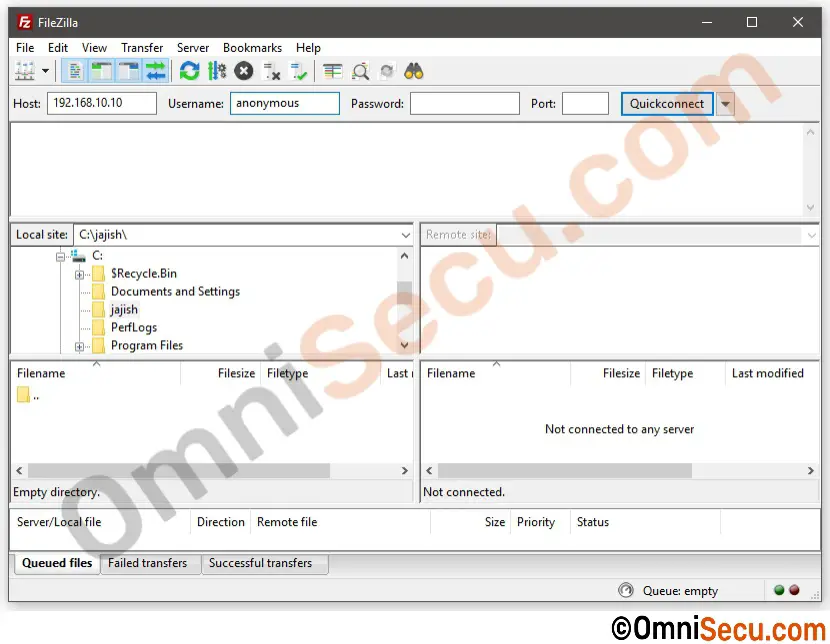This screenshot has height=644, width=830.
Task: Click the remote file list left scroll arrow
Action: [x=429, y=470]
